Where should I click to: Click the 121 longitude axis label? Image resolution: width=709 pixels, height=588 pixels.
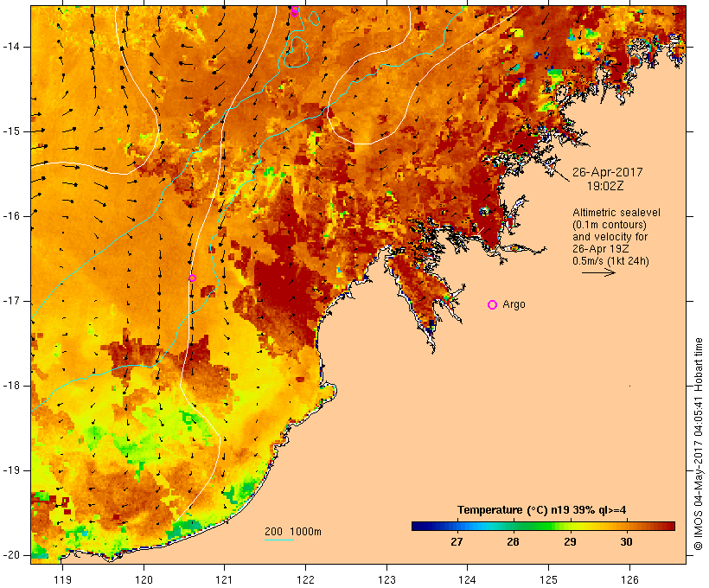point(224,580)
